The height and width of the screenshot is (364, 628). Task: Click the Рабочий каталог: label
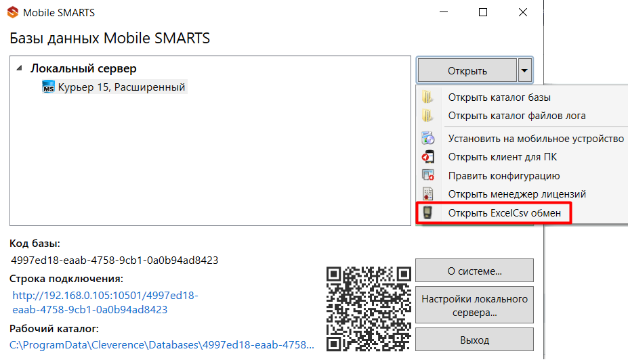click(54, 328)
